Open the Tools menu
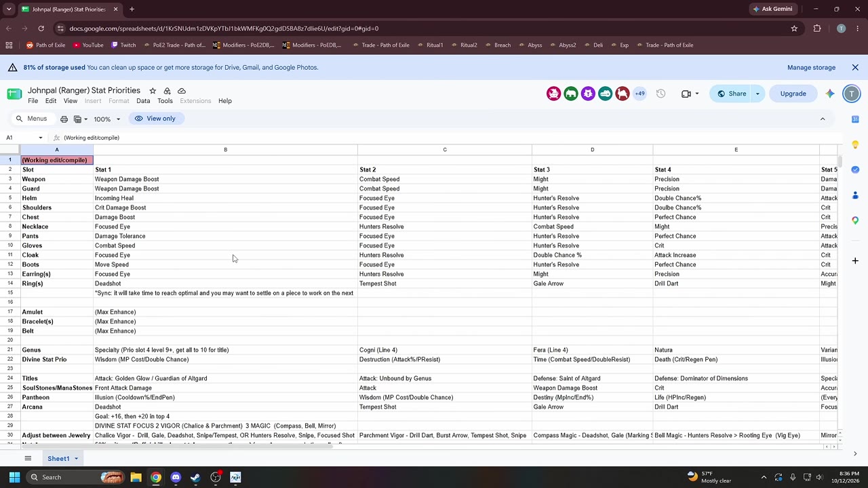The width and height of the screenshot is (868, 488). [165, 101]
